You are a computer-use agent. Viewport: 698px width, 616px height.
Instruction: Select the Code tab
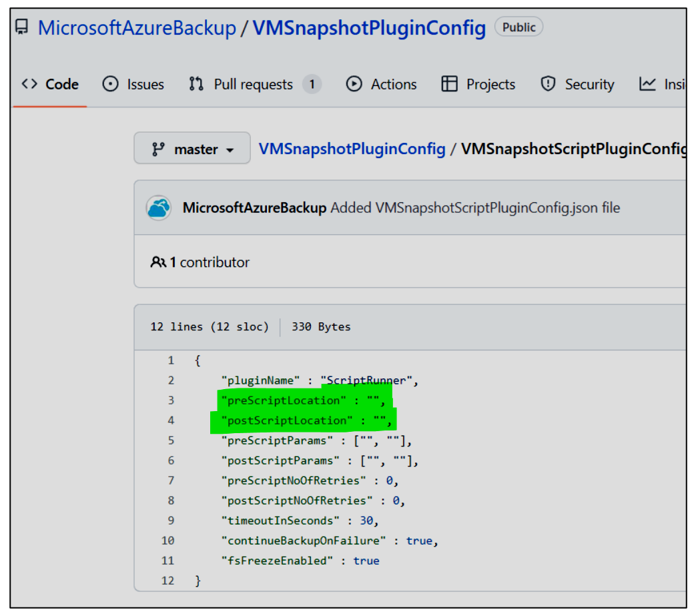coord(62,83)
